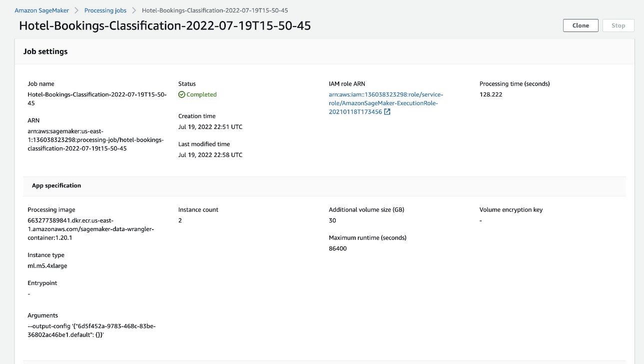Viewport: 644px width, 364px height.
Task: Click the Volume encryption key label
Action: pos(511,210)
